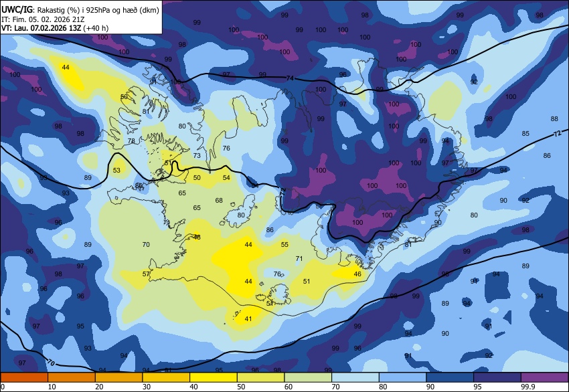Click the humidity value '85' on the map
569x392 pixels.
click(x=525, y=133)
